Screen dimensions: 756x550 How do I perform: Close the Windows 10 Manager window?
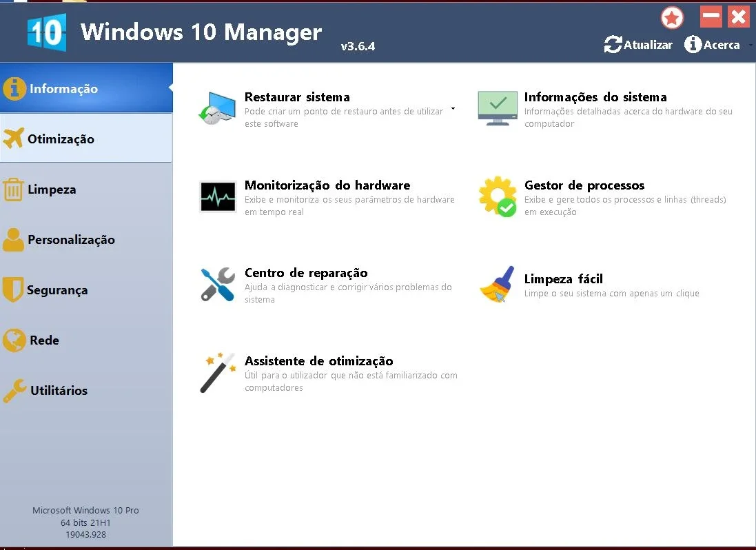[x=739, y=17]
